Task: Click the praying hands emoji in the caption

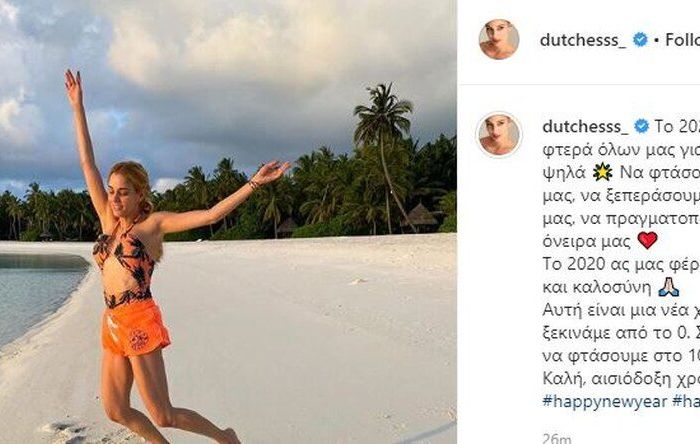Action: 668,287
